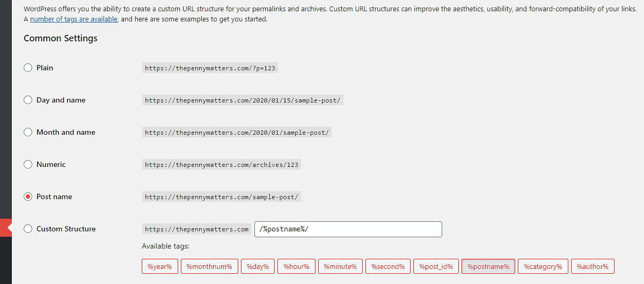Add the %post_id% tag
The height and width of the screenshot is (284, 644).
pyautogui.click(x=436, y=266)
